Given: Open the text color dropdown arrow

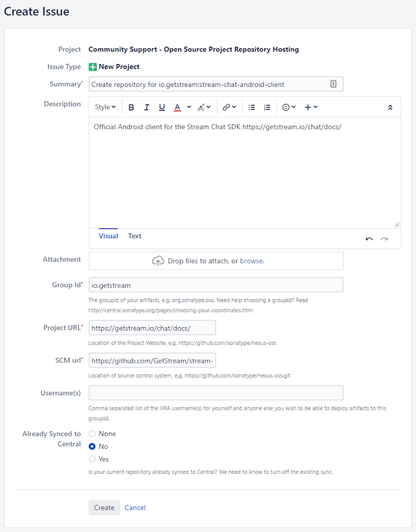Looking at the screenshot, I should coord(189,107).
